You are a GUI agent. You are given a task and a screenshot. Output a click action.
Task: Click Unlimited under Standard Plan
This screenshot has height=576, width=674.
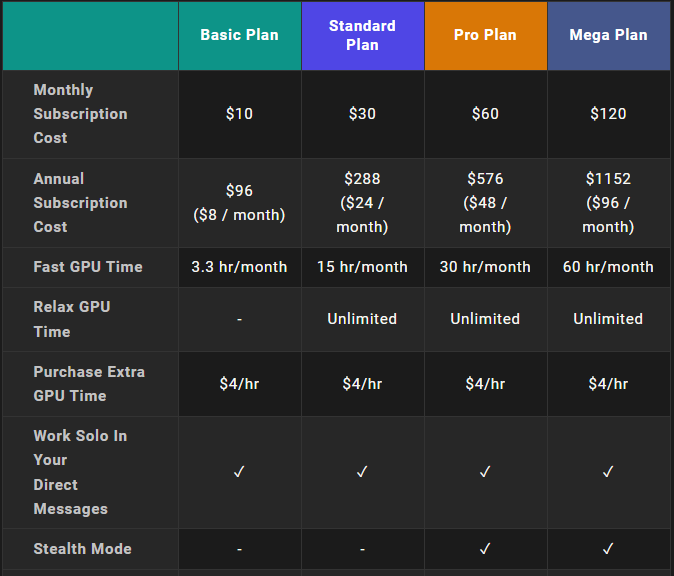click(x=362, y=319)
